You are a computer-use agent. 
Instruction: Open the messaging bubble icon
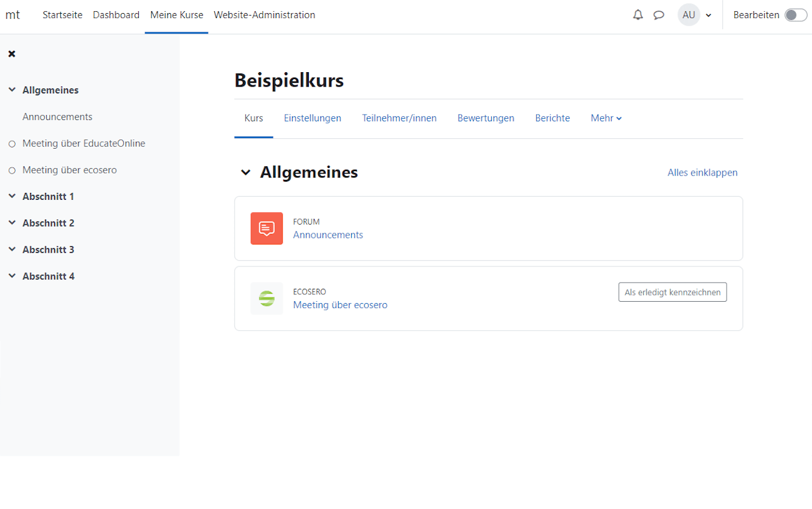click(x=658, y=14)
